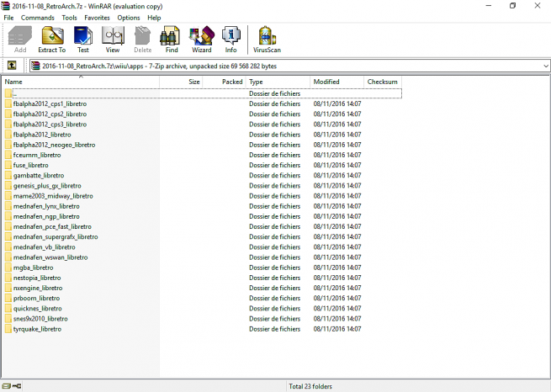Open the Options menu
This screenshot has height=392, width=551.
point(129,18)
